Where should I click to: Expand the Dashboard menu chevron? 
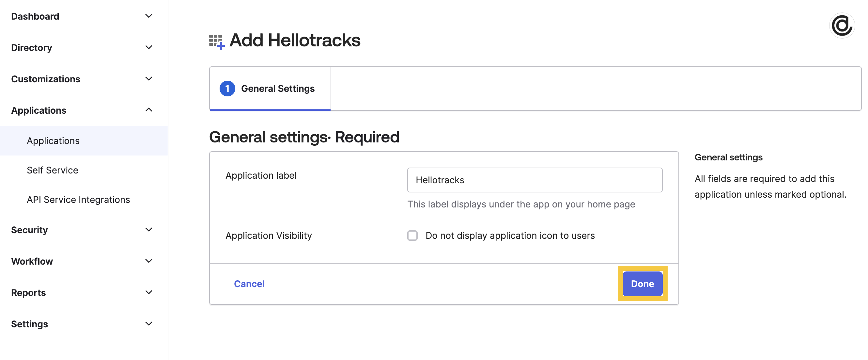pyautogui.click(x=148, y=16)
